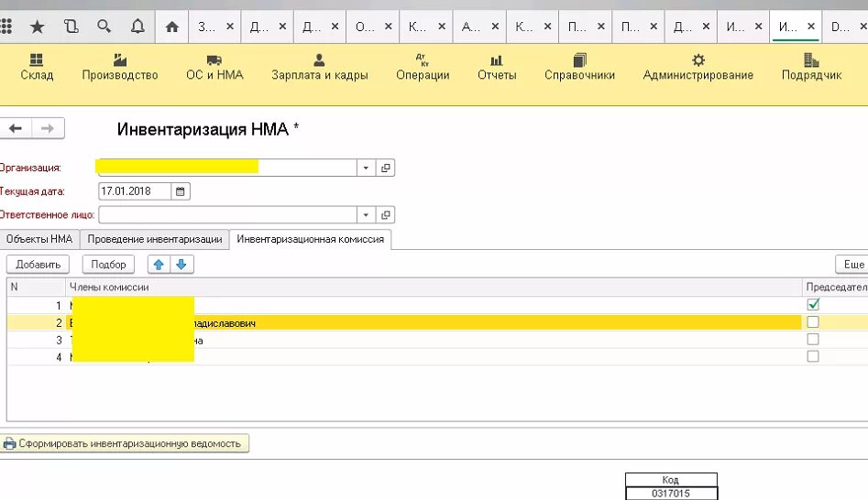Move row up with blue arrow
This screenshot has height=500, width=868.
click(x=159, y=265)
